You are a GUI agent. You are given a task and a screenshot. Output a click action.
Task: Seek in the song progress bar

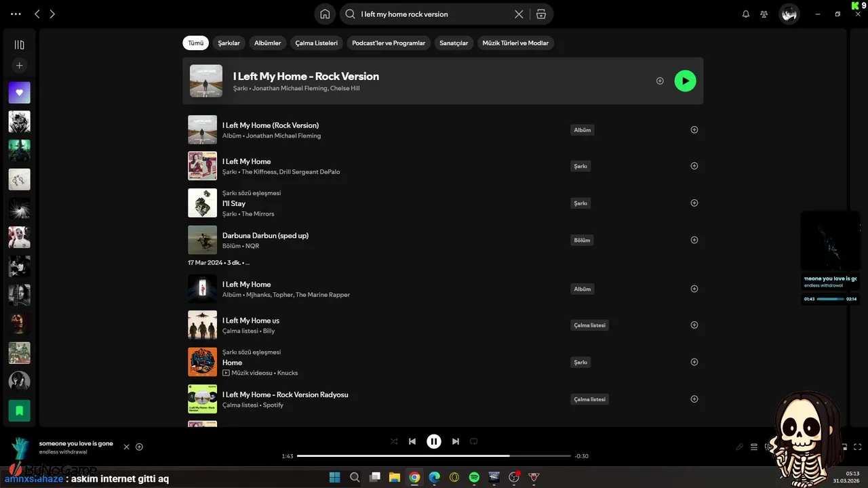(x=434, y=456)
